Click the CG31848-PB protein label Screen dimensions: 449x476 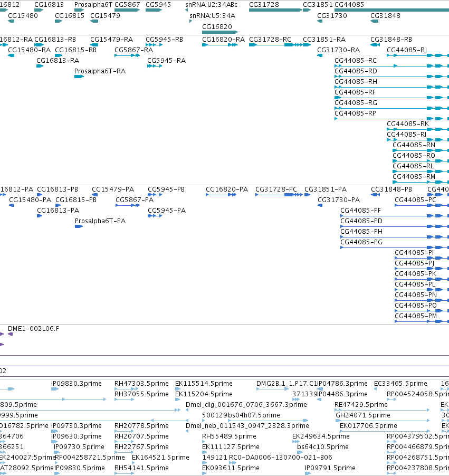391,189
